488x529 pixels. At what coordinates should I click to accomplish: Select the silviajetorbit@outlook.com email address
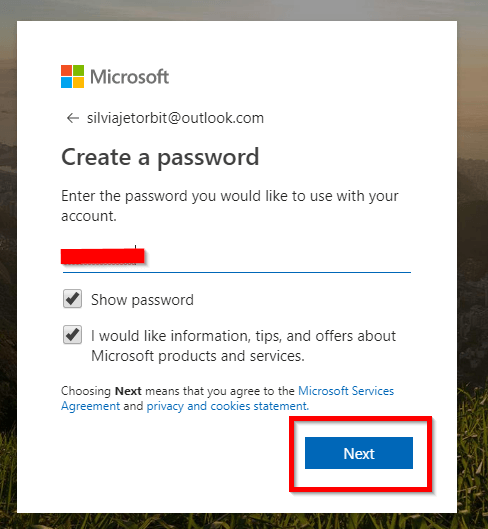point(175,118)
